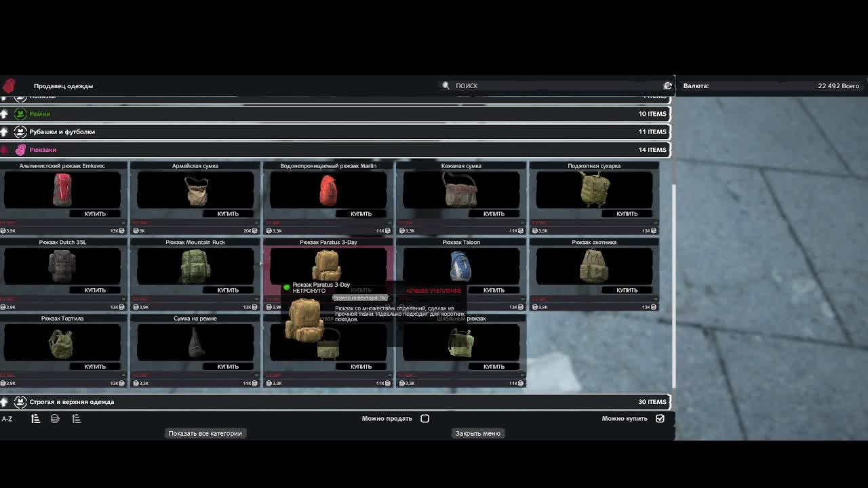Screen dimensions: 868x488
Task: Open the Строгая и верхняя одежда row
Action: tap(335, 402)
